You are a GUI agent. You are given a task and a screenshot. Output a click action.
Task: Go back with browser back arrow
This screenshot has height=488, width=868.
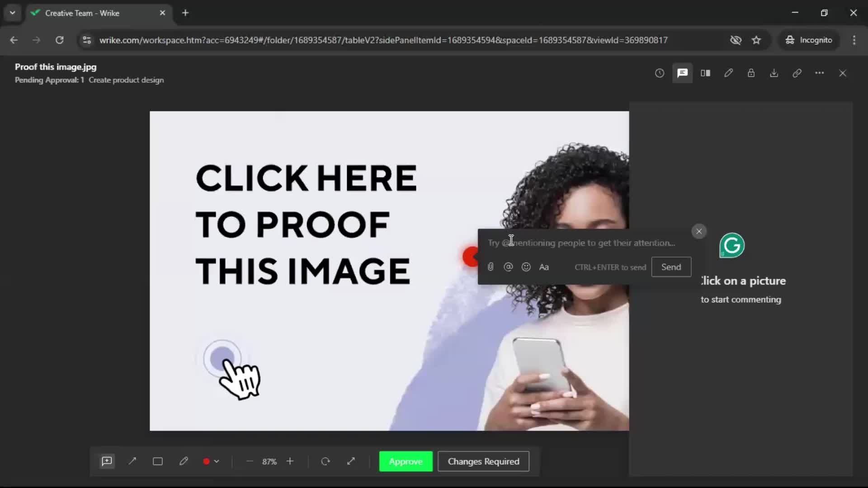click(14, 40)
